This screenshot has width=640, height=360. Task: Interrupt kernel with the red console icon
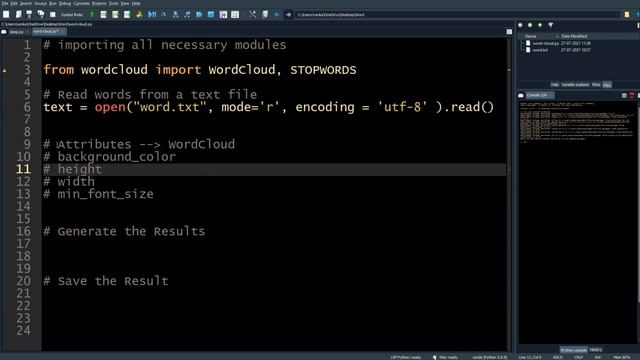click(x=632, y=95)
